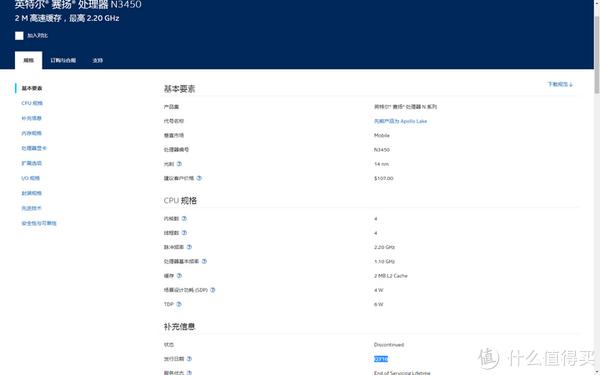The height and width of the screenshot is (375, 600).
Task: Navigate to I/O 规格 sidebar entry
Action: [31, 178]
